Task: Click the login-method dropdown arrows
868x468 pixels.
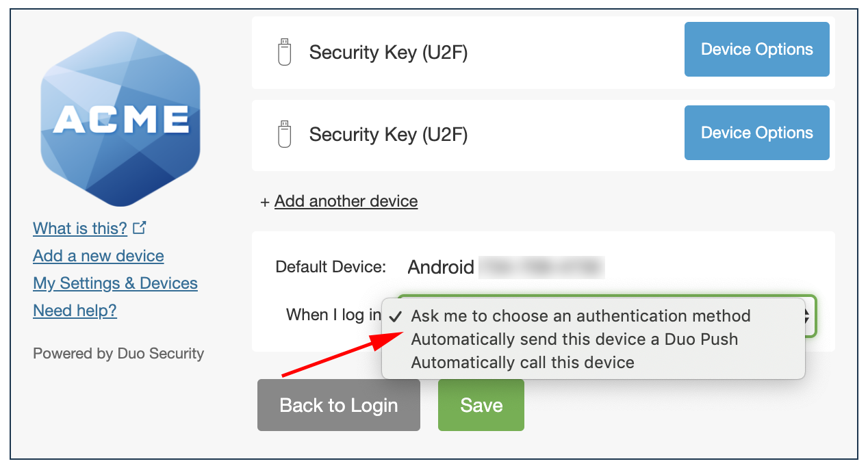Action: coord(808,316)
